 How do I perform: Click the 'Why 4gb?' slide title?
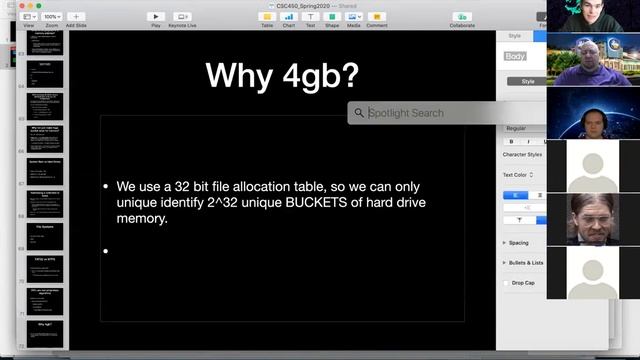[282, 76]
